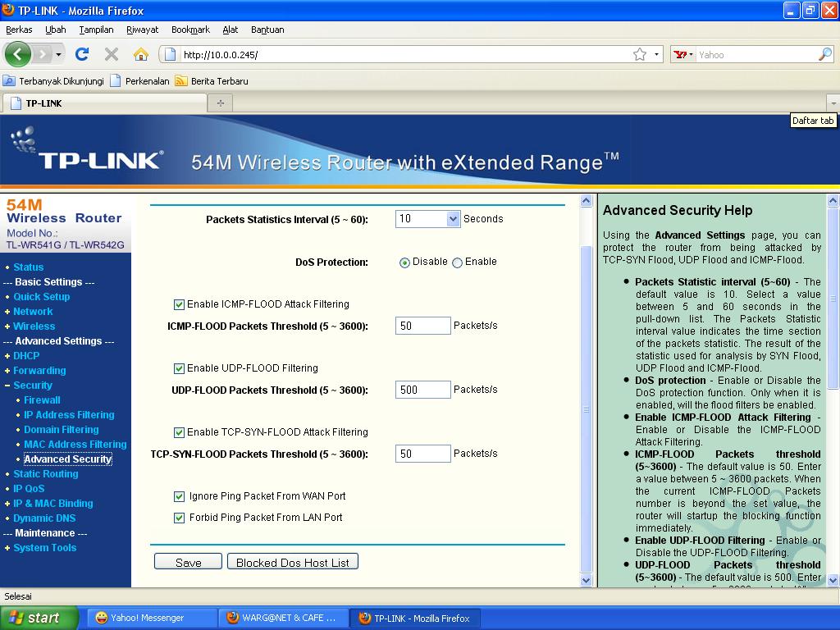Click the Firefox back arrow button
The height and width of the screenshot is (630, 840).
[18, 54]
